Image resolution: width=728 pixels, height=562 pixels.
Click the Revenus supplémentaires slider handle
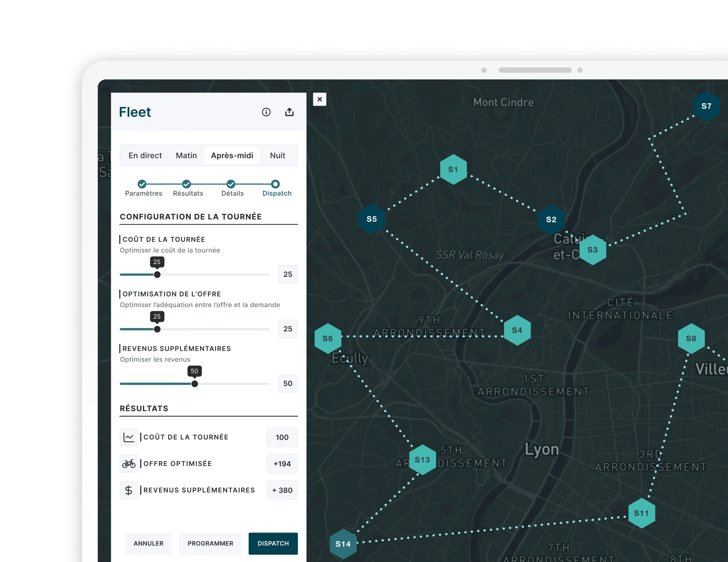[195, 384]
